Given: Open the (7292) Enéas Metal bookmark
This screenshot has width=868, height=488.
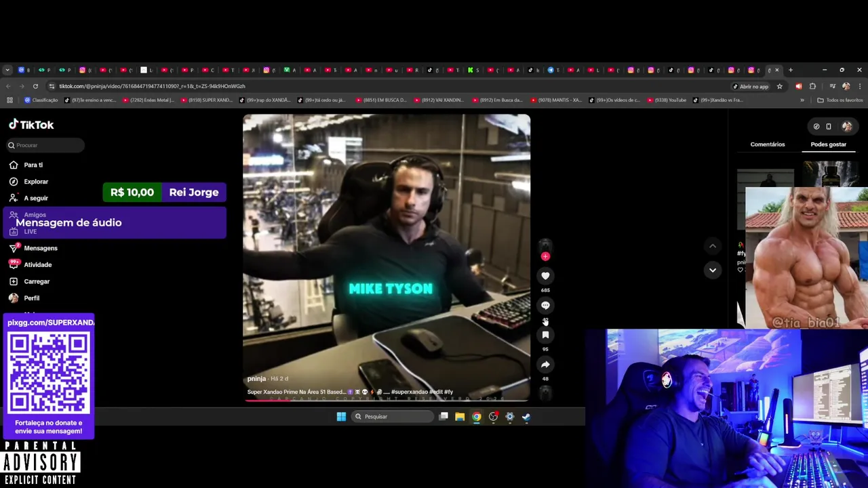Looking at the screenshot, I should (x=148, y=100).
